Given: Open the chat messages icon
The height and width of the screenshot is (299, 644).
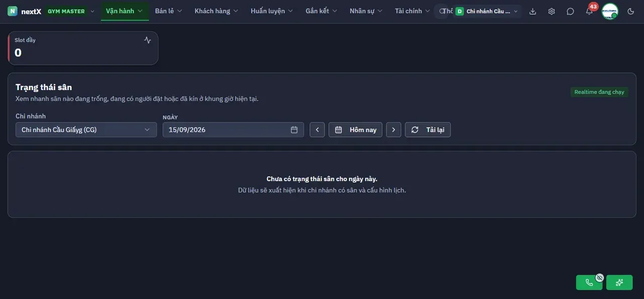Looking at the screenshot, I should 570,11.
